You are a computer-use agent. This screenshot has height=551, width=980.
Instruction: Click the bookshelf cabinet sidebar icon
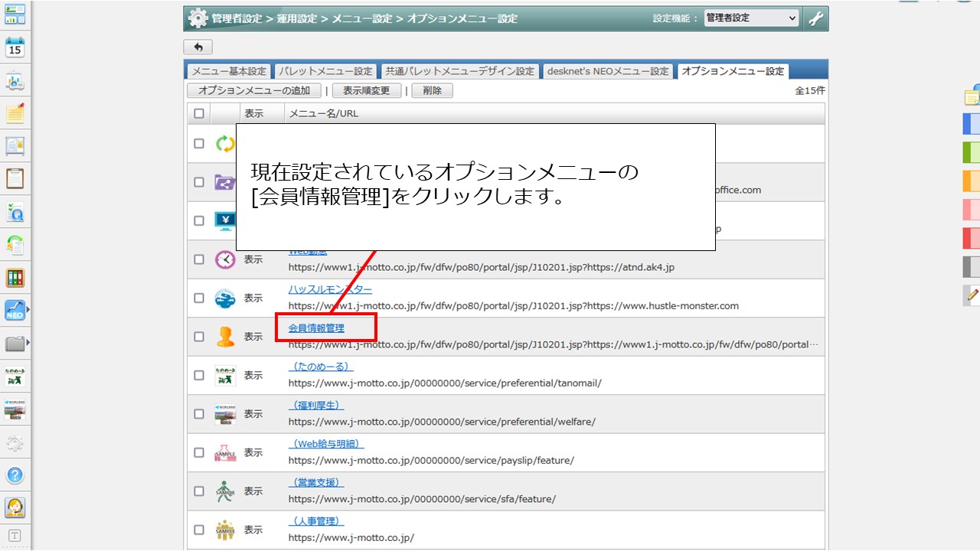[x=15, y=277]
